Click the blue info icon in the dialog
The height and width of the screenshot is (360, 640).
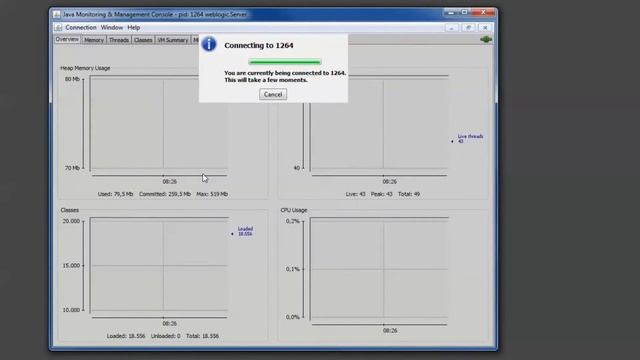209,44
